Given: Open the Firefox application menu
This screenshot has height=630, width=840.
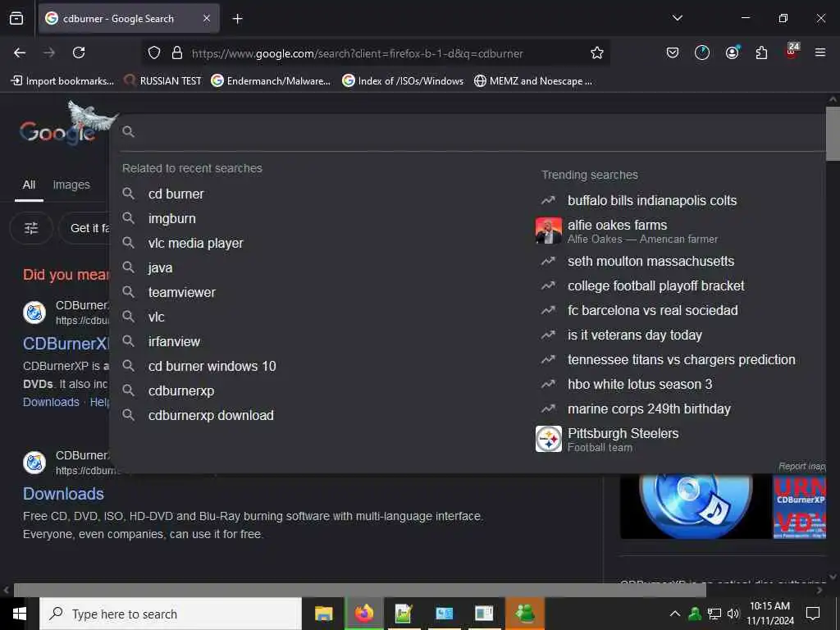Looking at the screenshot, I should [x=819, y=52].
